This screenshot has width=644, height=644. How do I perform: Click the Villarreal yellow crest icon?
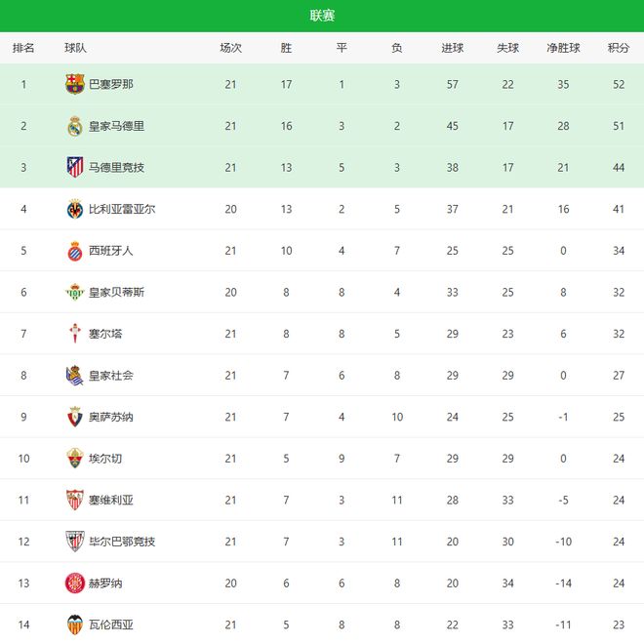[75, 209]
